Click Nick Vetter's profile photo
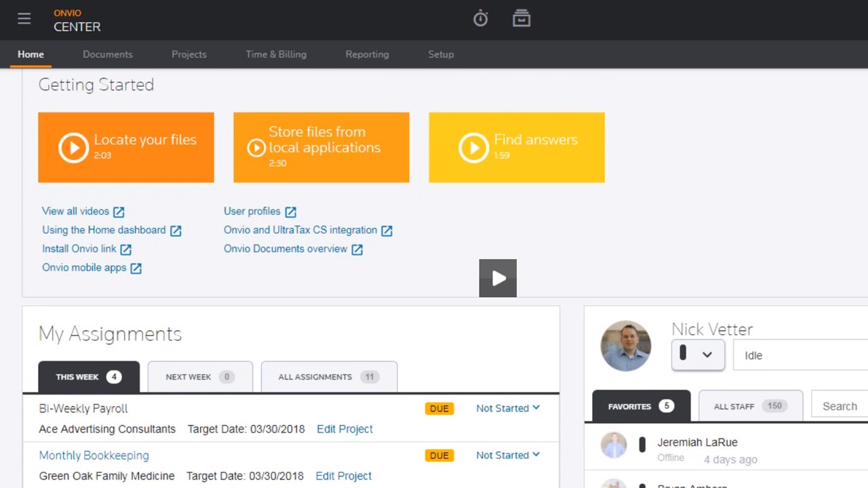868x488 pixels. point(625,346)
